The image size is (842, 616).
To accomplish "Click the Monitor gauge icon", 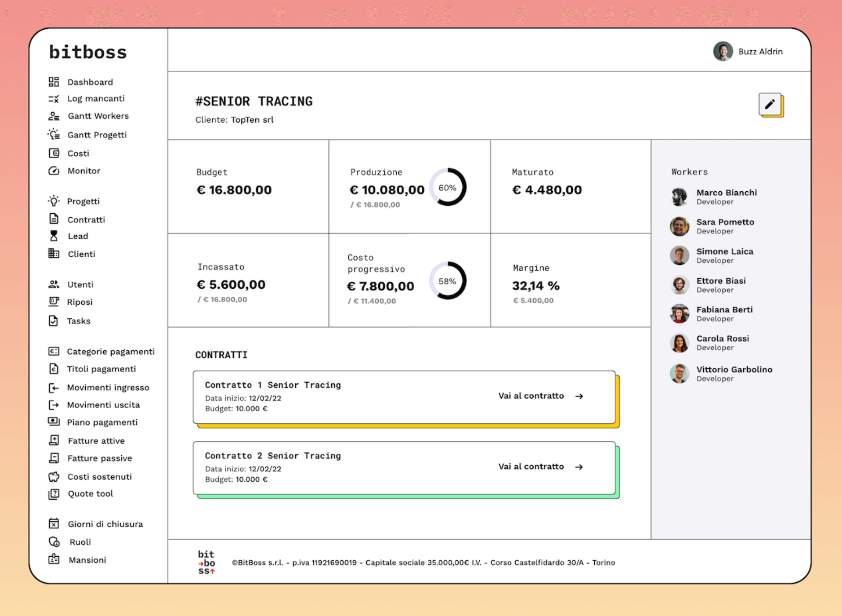I will pos(54,171).
